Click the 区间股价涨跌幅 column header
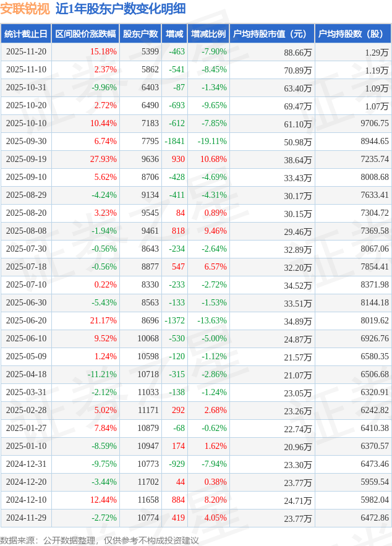The height and width of the screenshot is (546, 392). click(85, 34)
